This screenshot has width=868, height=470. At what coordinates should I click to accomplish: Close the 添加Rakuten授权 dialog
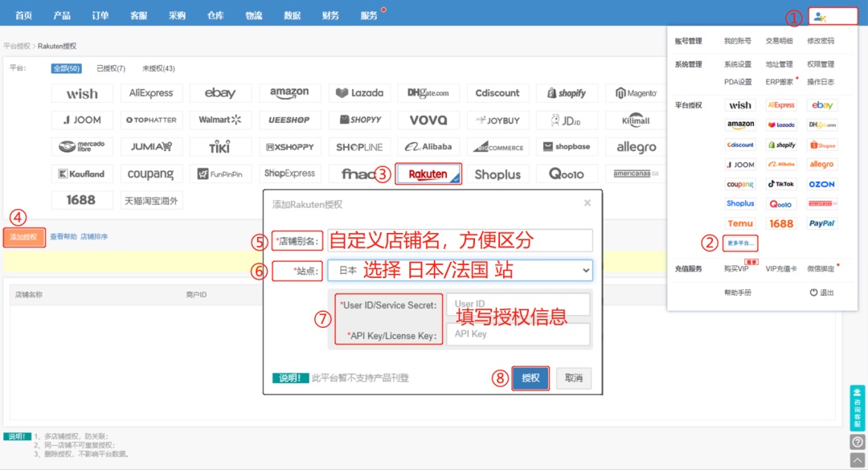tap(587, 203)
